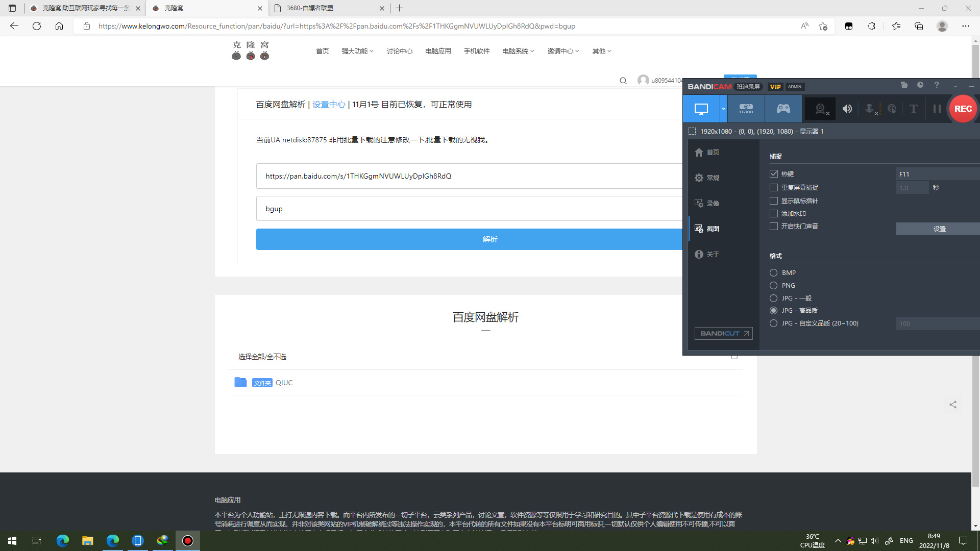Screen dimensions: 980x551
Task: Select JPG - 高品质 high quality radio
Action: point(774,310)
